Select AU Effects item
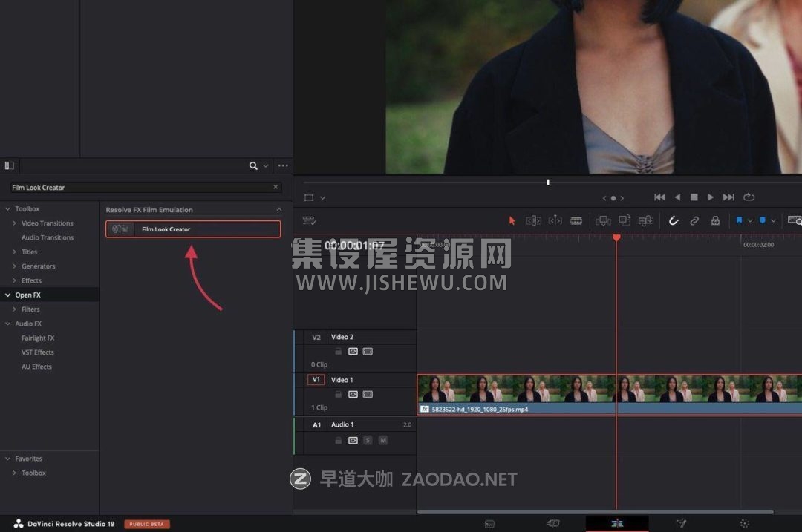Screen dimensions: 802x532 36,367
